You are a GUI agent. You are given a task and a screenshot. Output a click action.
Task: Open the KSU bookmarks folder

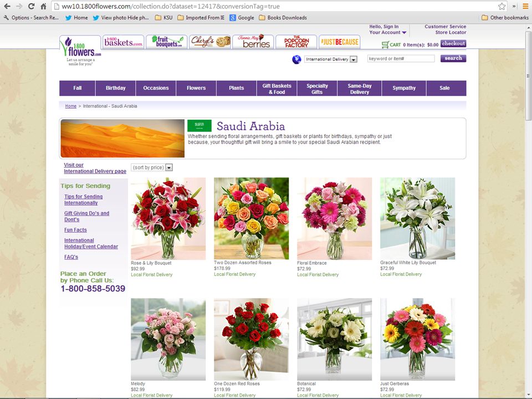pos(163,18)
